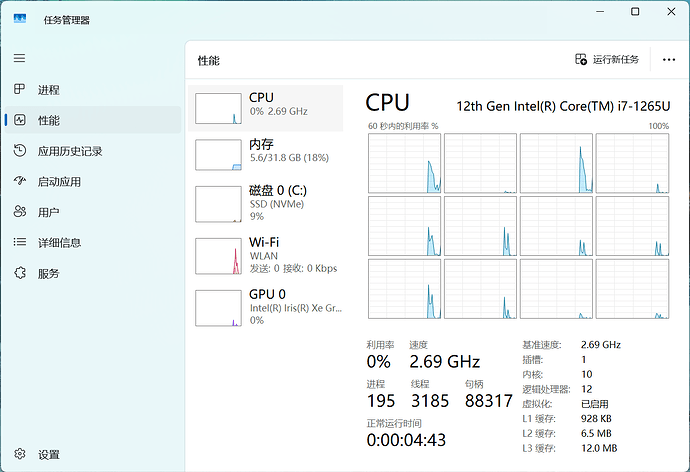Maximize the Task Manager window
The height and width of the screenshot is (472, 690).
pyautogui.click(x=635, y=12)
